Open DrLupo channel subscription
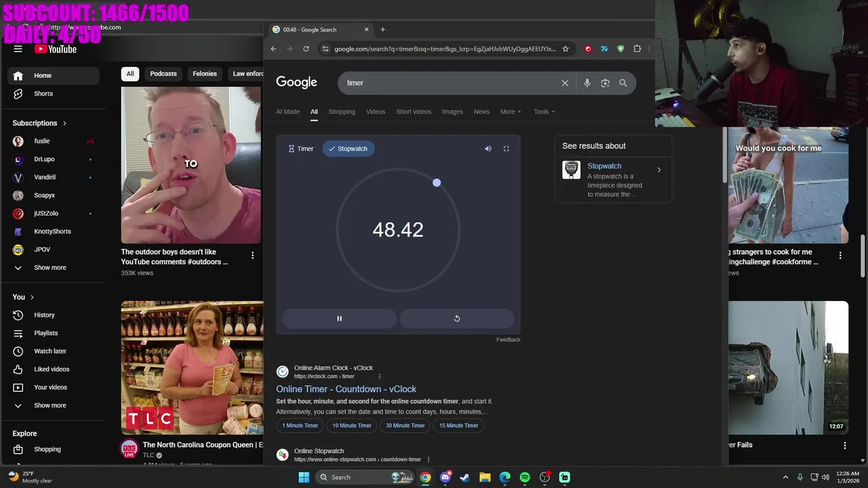This screenshot has width=868, height=488. point(53,159)
